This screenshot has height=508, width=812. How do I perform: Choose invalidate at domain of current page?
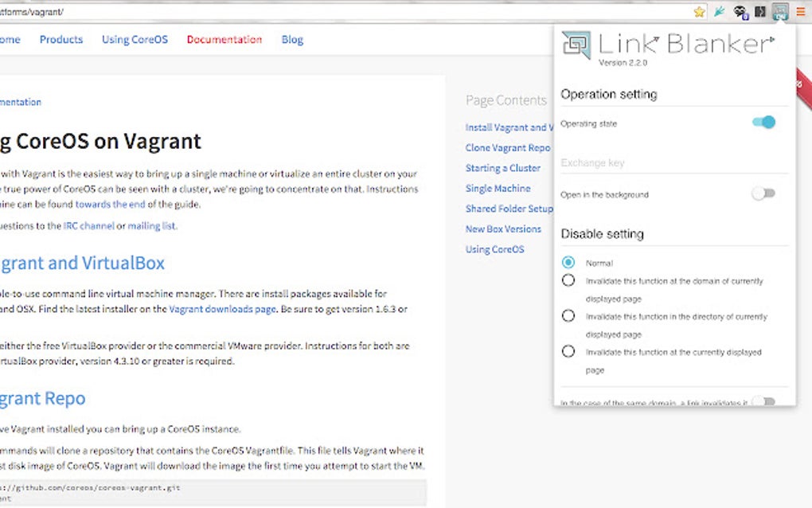[x=569, y=279]
